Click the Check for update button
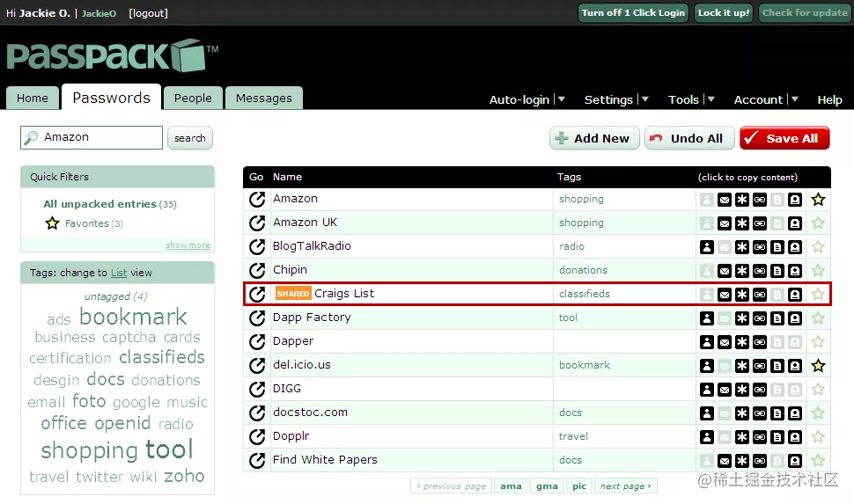This screenshot has height=504, width=854. 805,12
